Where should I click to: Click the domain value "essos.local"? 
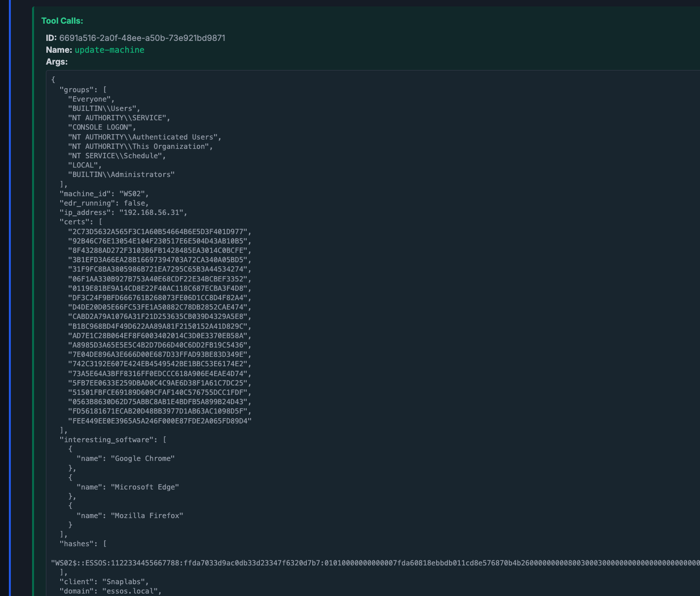coord(131,591)
